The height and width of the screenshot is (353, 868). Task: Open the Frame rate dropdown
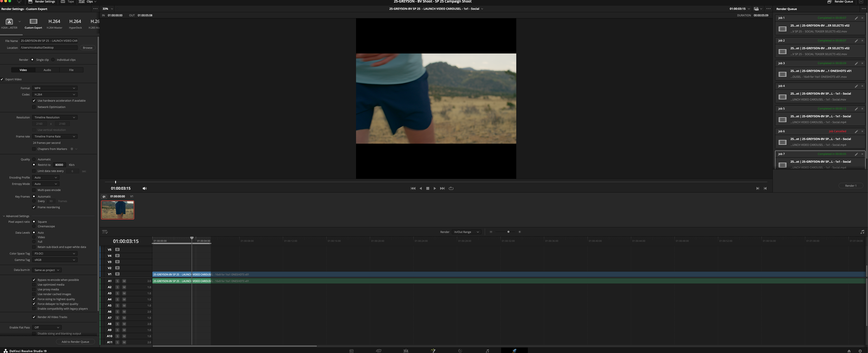click(x=55, y=137)
